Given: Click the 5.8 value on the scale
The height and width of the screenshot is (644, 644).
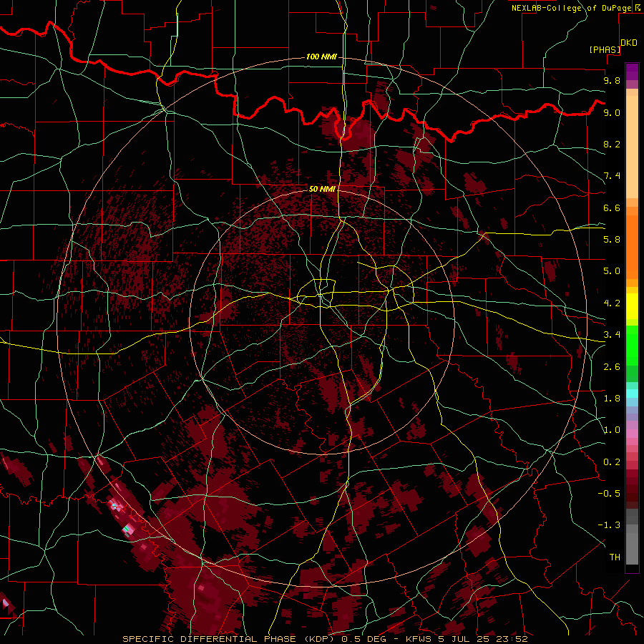Looking at the screenshot, I should tap(612, 240).
